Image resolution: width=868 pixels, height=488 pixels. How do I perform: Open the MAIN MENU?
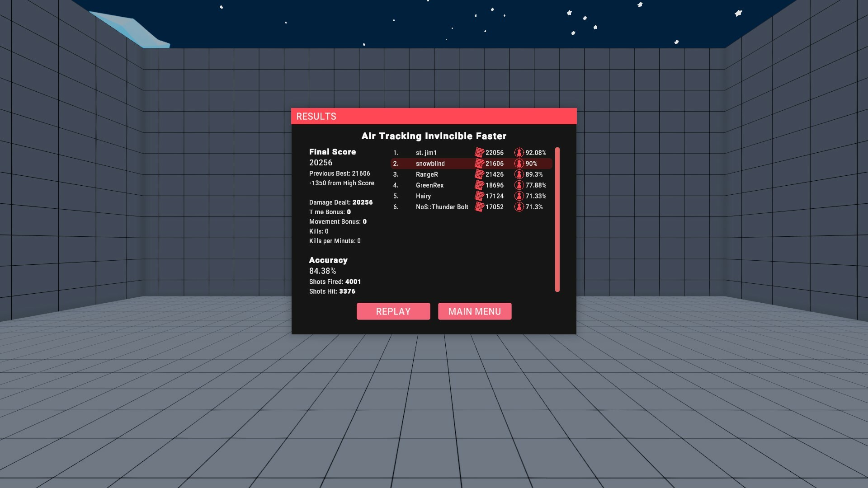pyautogui.click(x=475, y=311)
